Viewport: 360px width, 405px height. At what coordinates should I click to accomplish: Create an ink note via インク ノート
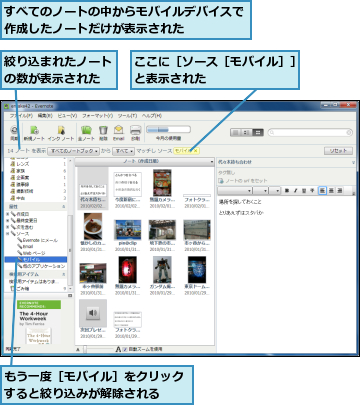click(61, 133)
